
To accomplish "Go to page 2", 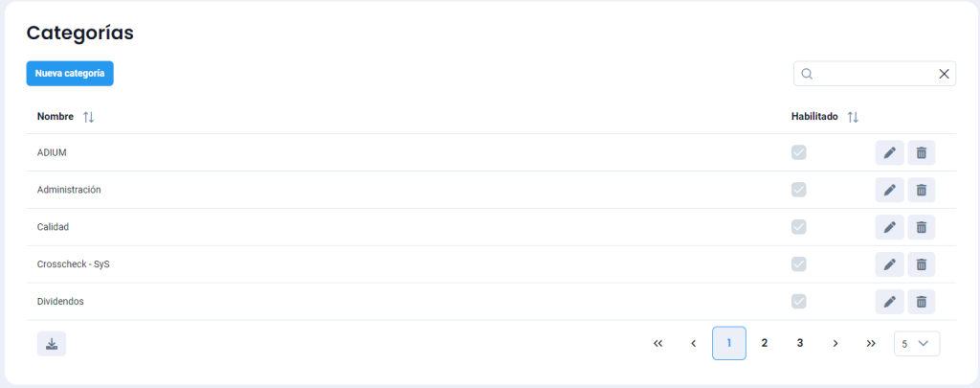I will coord(764,343).
